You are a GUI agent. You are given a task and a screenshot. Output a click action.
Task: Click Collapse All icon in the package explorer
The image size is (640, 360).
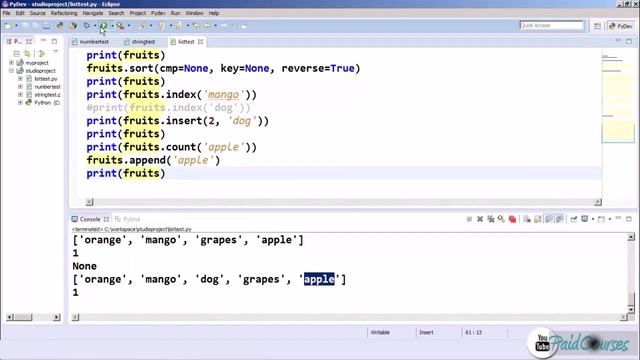click(x=16, y=53)
